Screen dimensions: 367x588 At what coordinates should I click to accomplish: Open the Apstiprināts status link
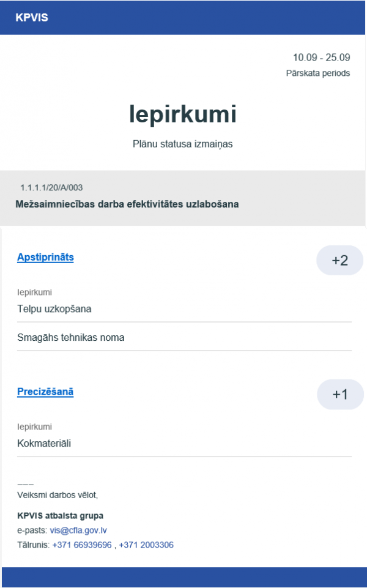(x=45, y=258)
